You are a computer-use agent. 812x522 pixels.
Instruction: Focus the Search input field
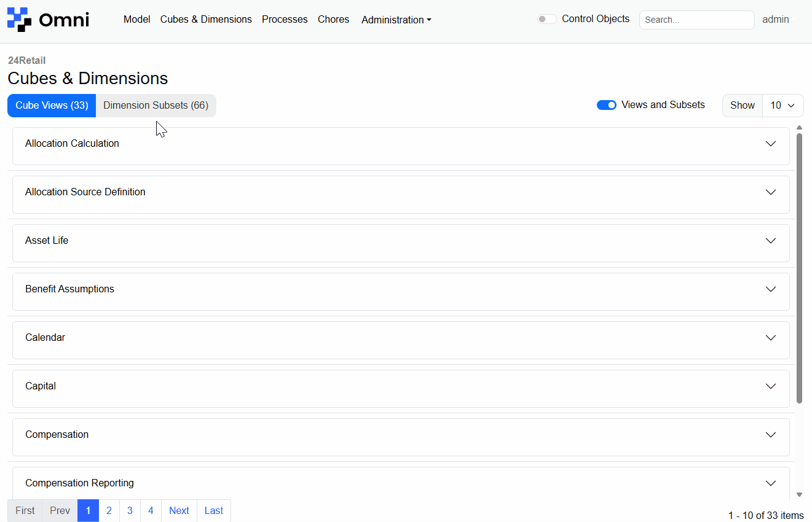click(696, 20)
